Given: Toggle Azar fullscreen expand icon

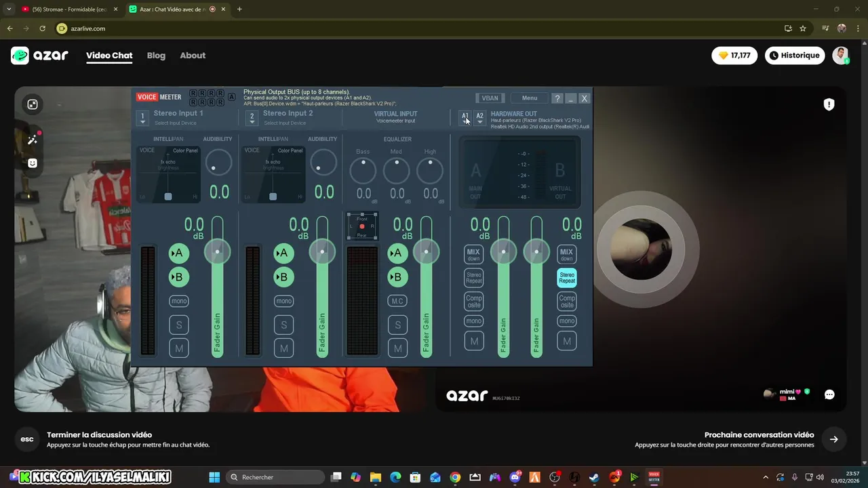Looking at the screenshot, I should [32, 104].
